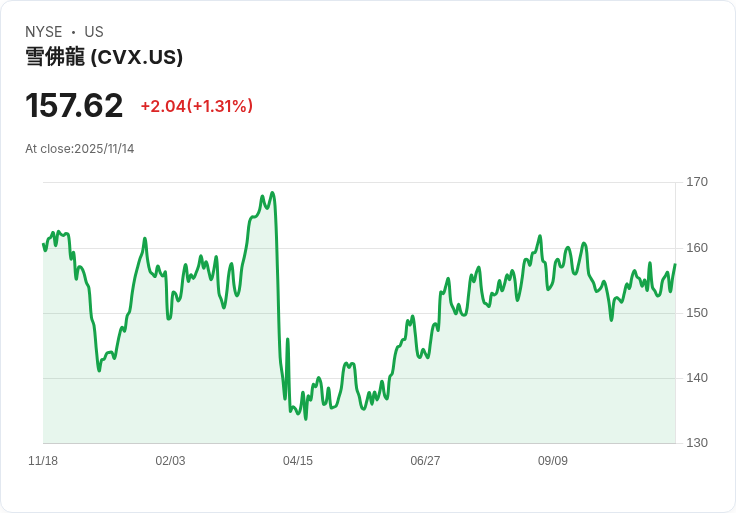Select the 11/18 date axis label

coord(43,461)
